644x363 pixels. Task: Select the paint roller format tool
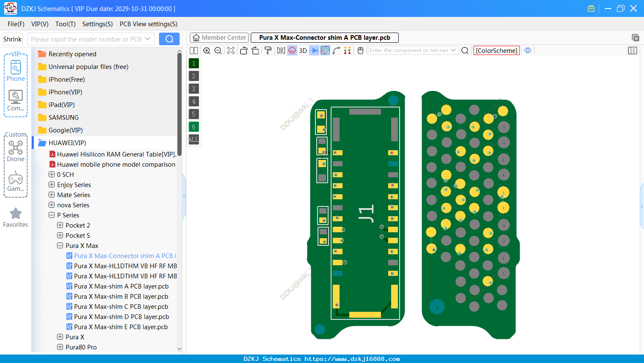[x=268, y=50]
